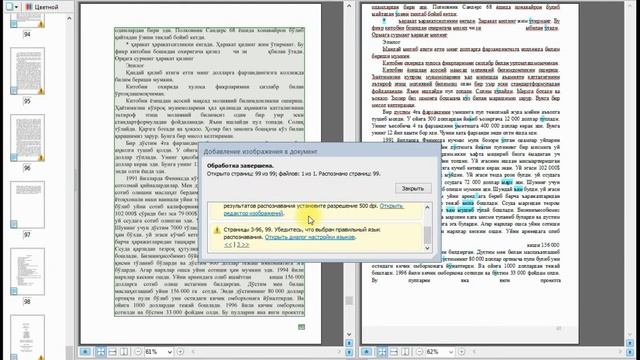Click the fit to height icon in Image pane
640x360 pixels.
point(124,351)
